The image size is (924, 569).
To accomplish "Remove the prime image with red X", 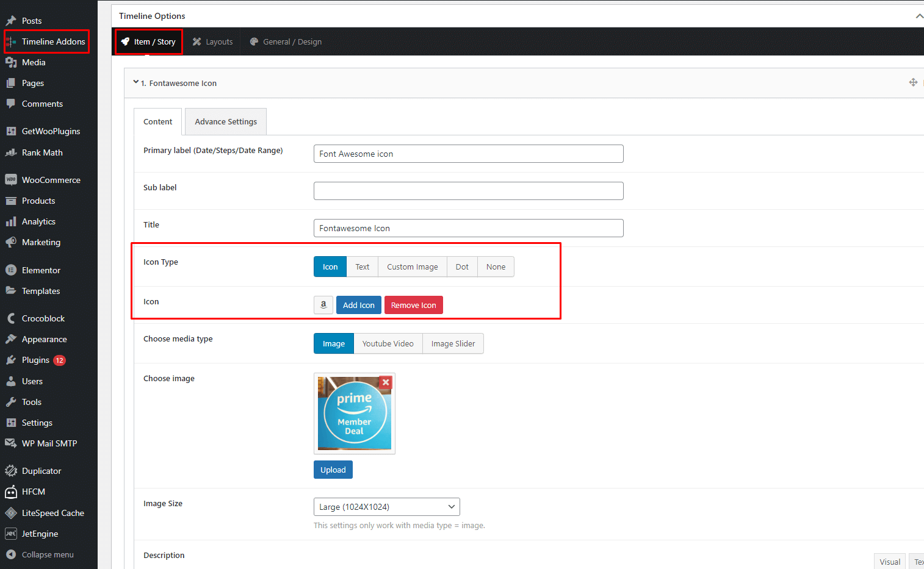I will click(386, 382).
